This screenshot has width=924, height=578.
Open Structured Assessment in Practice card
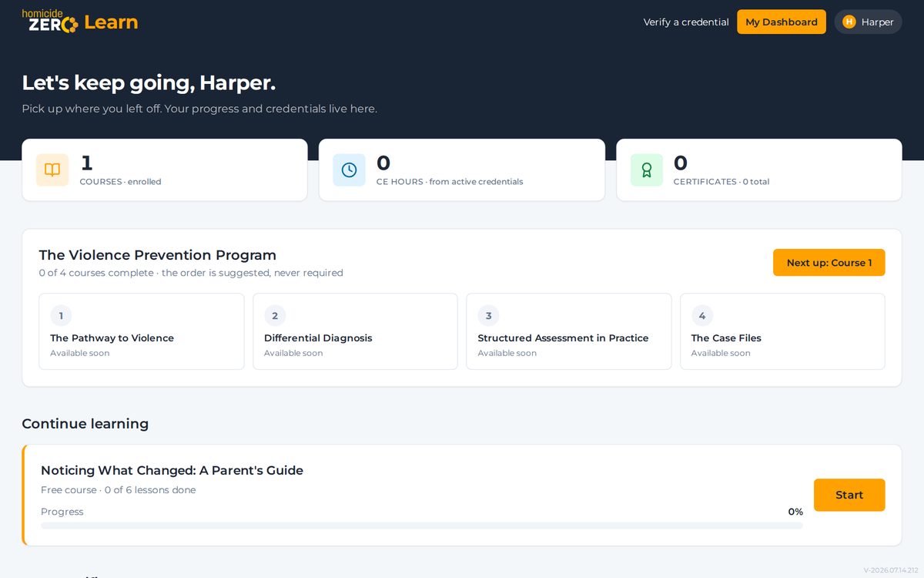click(569, 331)
